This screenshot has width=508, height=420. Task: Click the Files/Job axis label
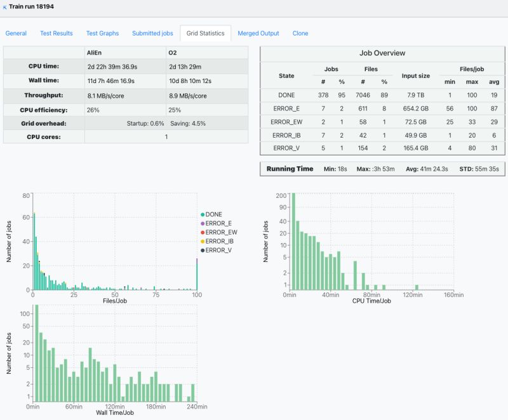115,301
